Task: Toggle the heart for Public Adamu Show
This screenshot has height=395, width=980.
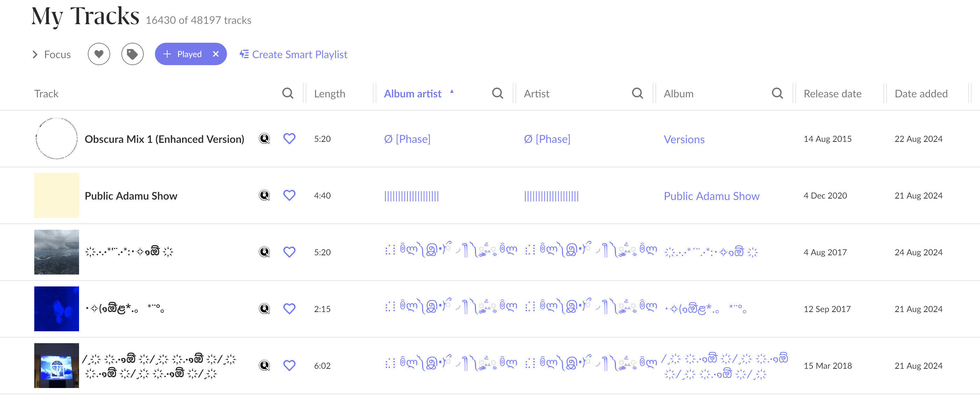Action: click(x=289, y=195)
